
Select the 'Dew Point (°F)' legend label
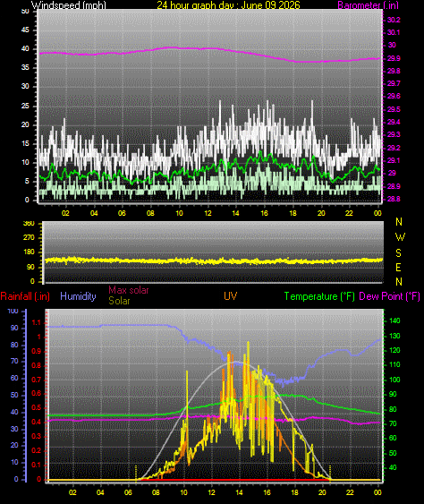390,296
